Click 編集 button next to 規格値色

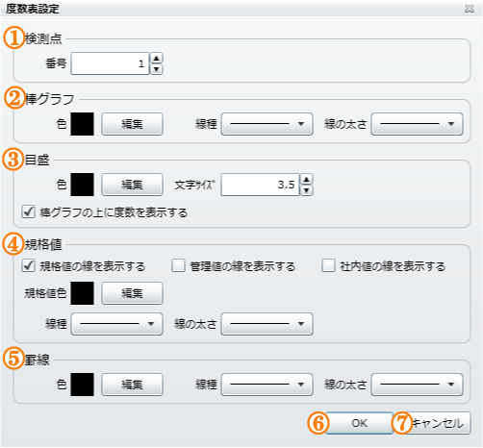(132, 293)
